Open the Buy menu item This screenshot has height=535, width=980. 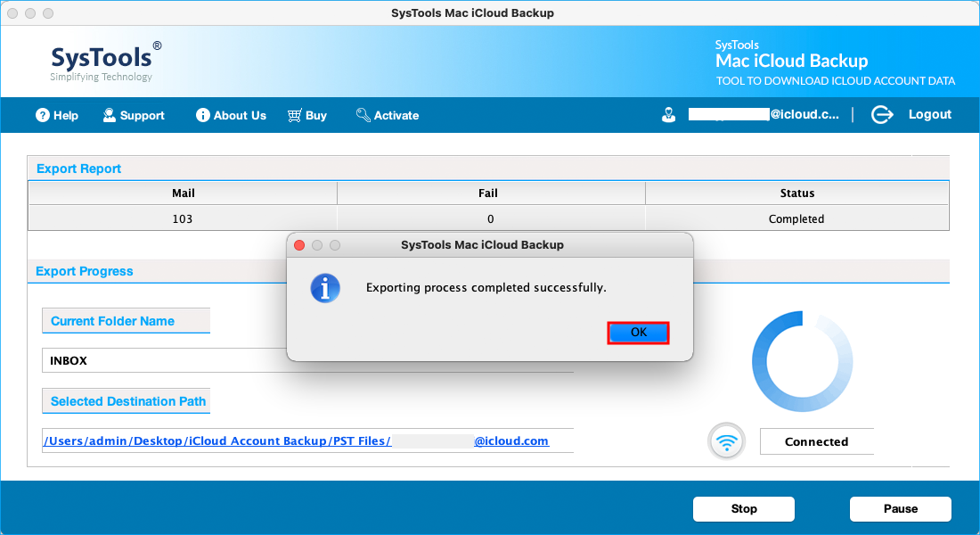[306, 115]
